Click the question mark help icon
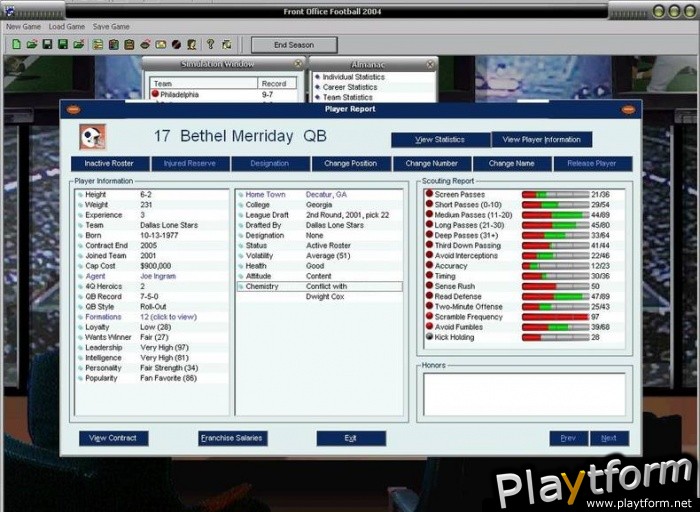This screenshot has height=512, width=700. pos(210,44)
